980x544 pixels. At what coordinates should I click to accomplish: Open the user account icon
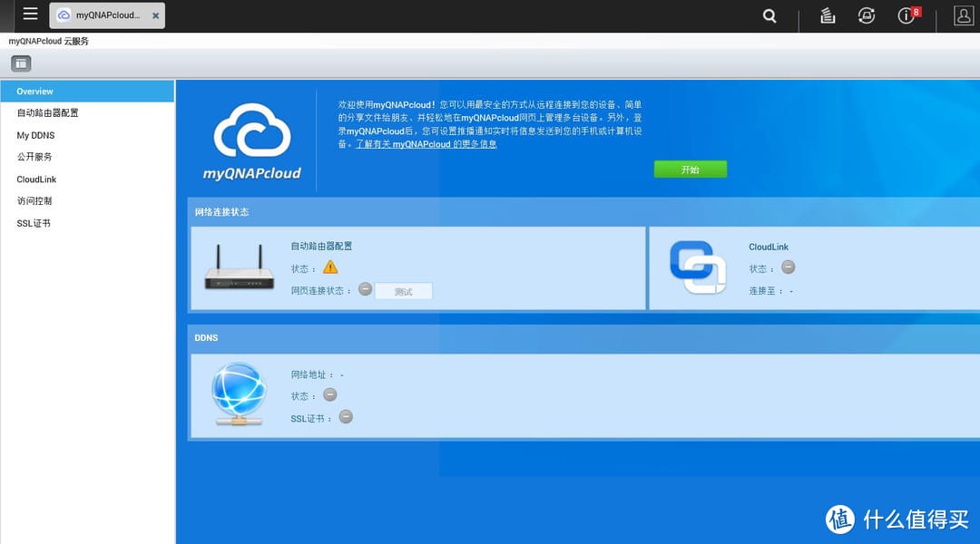(962, 15)
